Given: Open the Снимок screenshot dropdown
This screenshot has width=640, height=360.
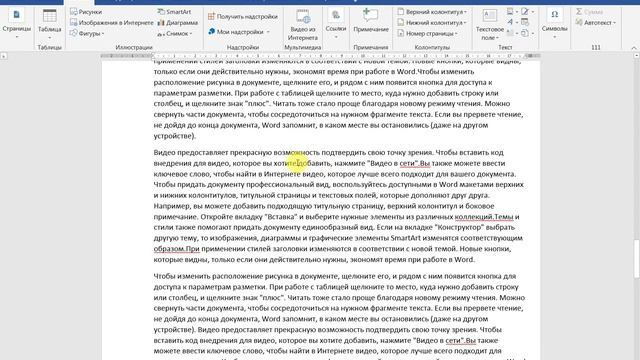Looking at the screenshot, I should (x=175, y=33).
